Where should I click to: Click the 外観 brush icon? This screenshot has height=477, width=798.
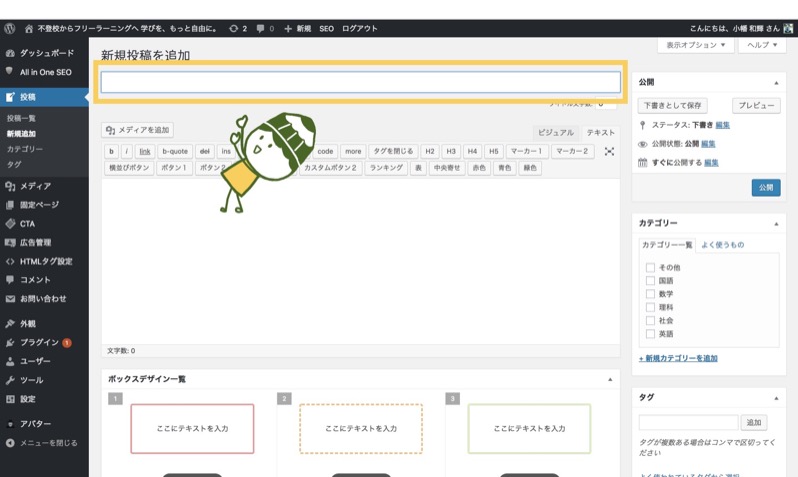point(10,324)
